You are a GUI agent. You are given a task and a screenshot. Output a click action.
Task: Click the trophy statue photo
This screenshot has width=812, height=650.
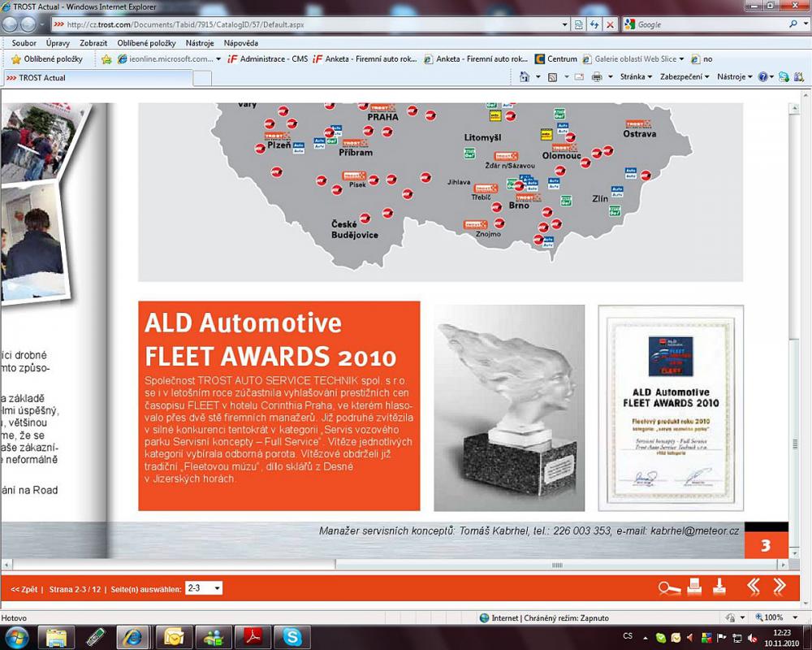pos(509,408)
